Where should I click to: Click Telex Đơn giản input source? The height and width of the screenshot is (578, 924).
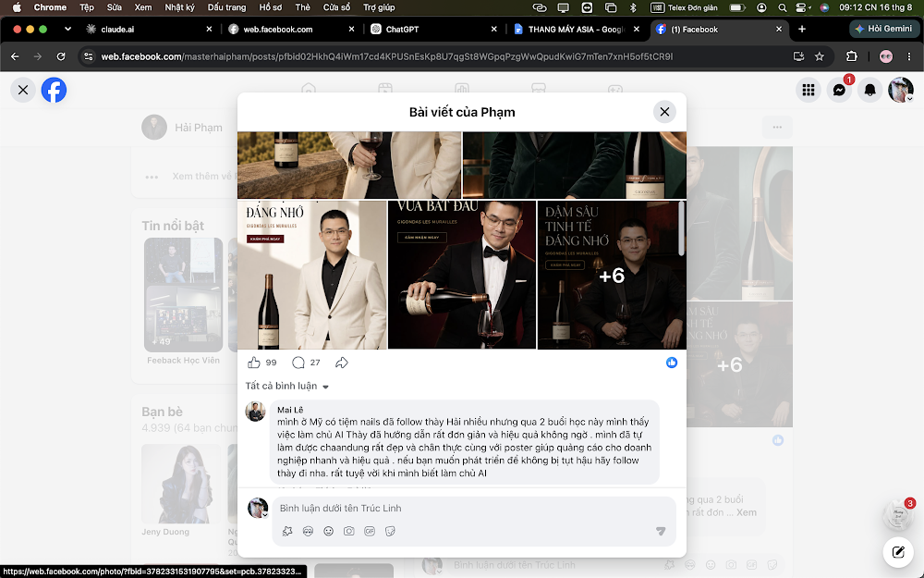click(684, 7)
